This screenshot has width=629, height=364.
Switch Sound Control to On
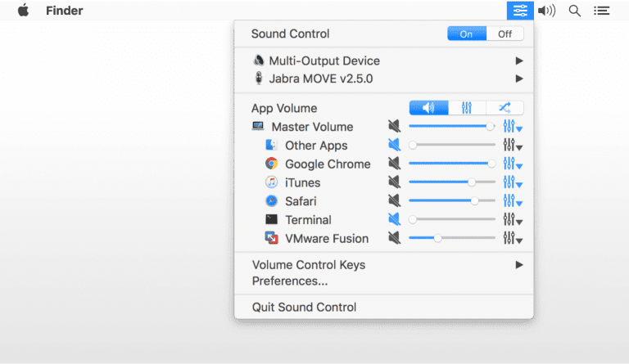click(467, 34)
